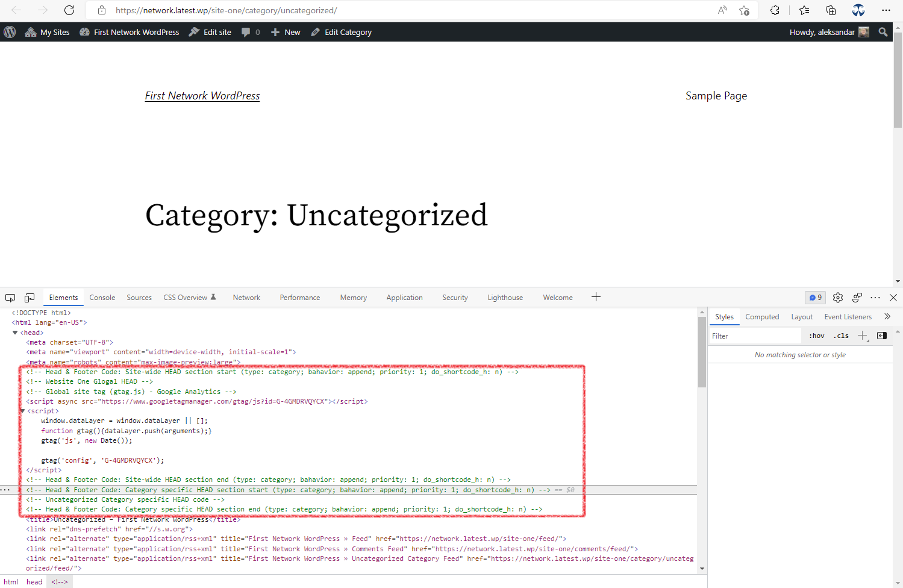903x588 pixels.
Task: Open the Application tab
Action: point(405,298)
